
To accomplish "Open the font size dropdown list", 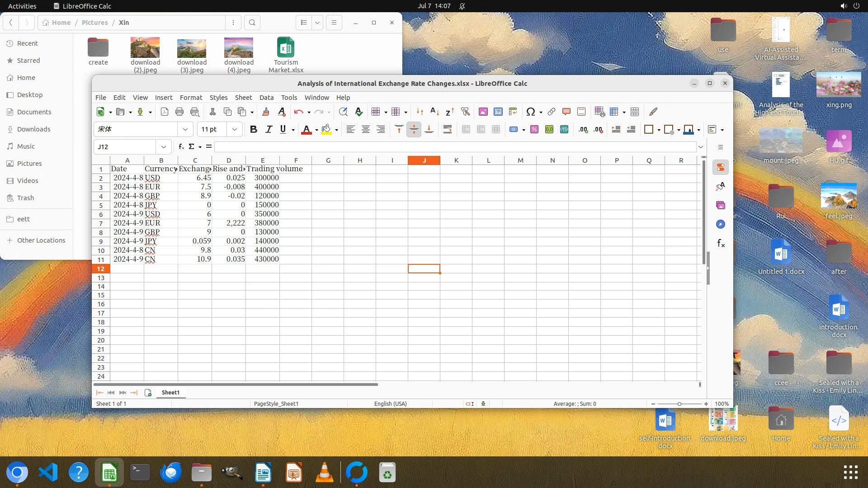I will click(235, 130).
